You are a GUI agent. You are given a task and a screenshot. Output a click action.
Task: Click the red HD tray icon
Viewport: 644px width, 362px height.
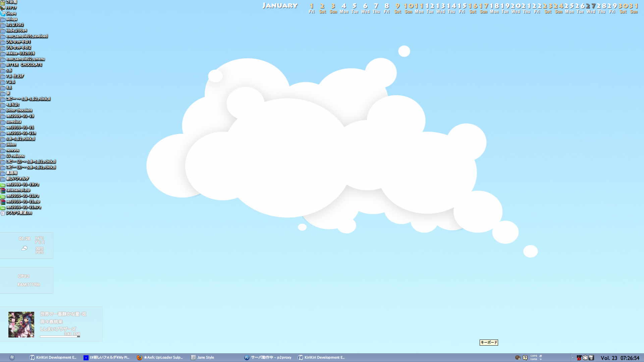coord(579,358)
